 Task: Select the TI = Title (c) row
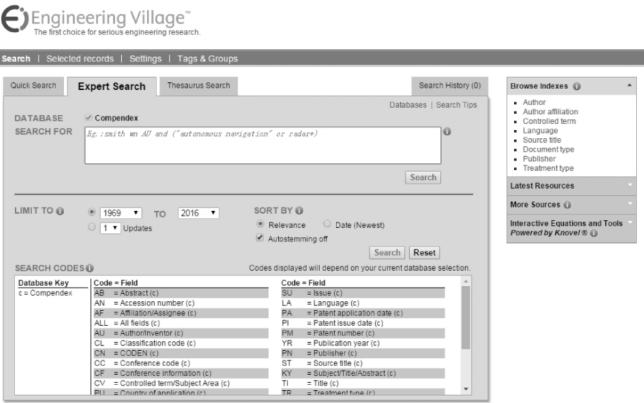pyautogui.click(x=363, y=383)
